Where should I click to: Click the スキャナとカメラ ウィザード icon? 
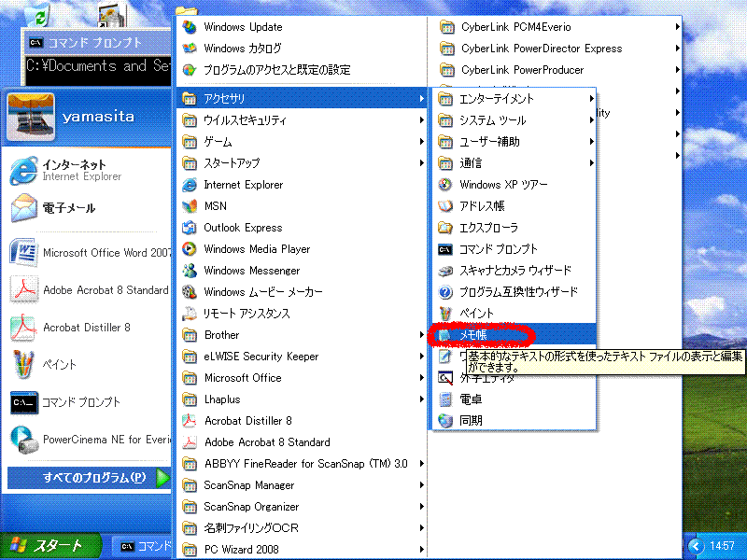click(445, 271)
